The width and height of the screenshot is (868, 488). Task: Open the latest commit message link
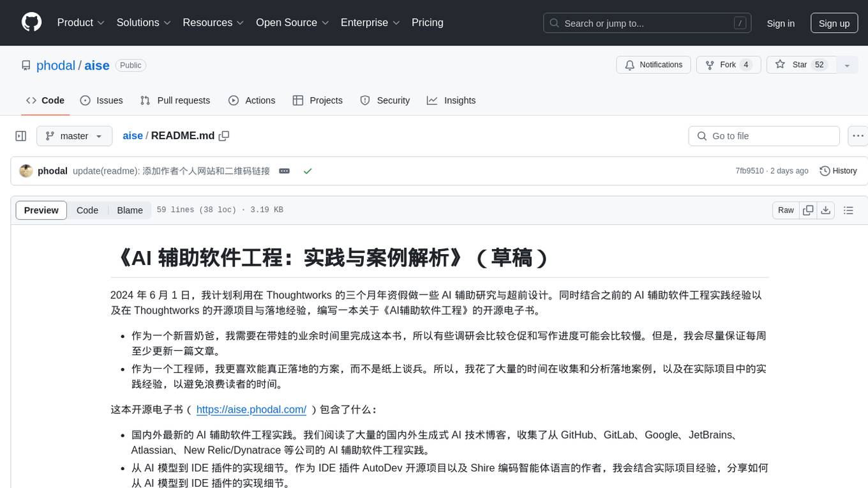(x=171, y=171)
